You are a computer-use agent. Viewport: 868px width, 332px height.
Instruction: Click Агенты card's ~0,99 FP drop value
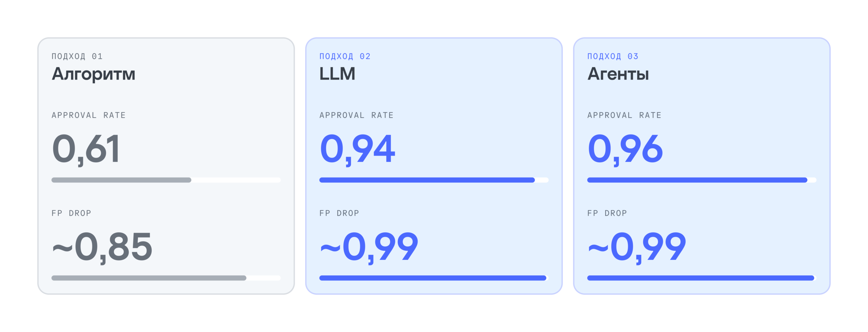[x=637, y=247]
